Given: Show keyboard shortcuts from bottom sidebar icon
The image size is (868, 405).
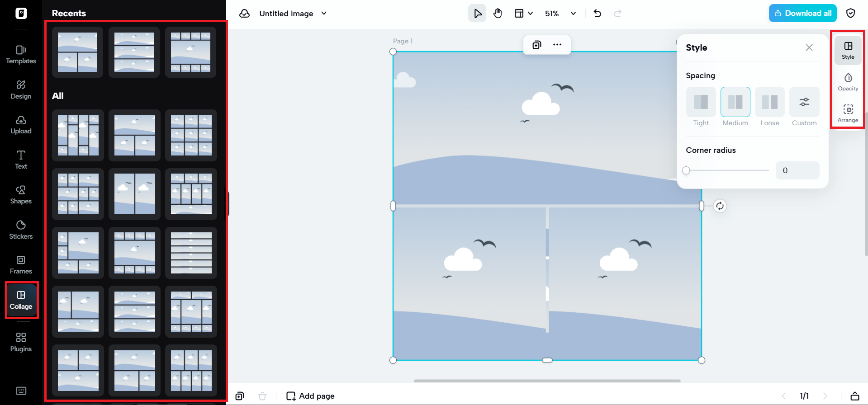Looking at the screenshot, I should point(21,391).
